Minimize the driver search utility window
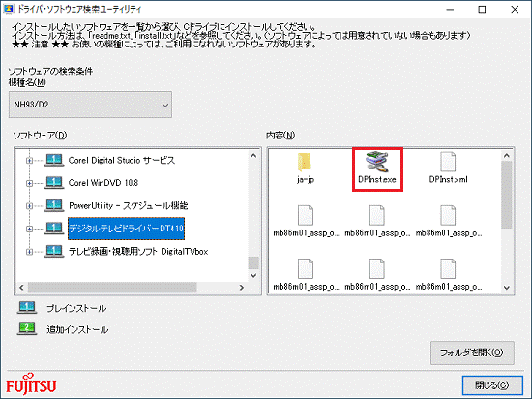Image resolution: width=532 pixels, height=399 pixels. [450, 9]
